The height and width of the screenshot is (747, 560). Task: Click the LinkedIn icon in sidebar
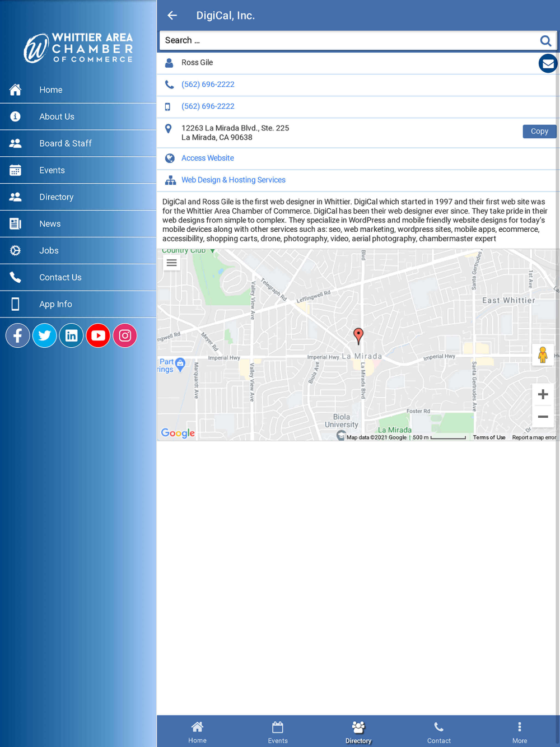pos(72,335)
